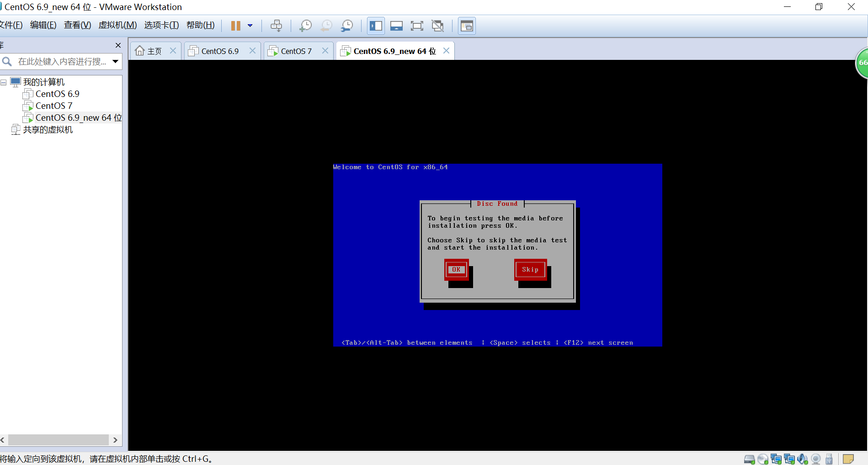Click the hard disk status icon
This screenshot has height=465, width=868.
pyautogui.click(x=750, y=459)
